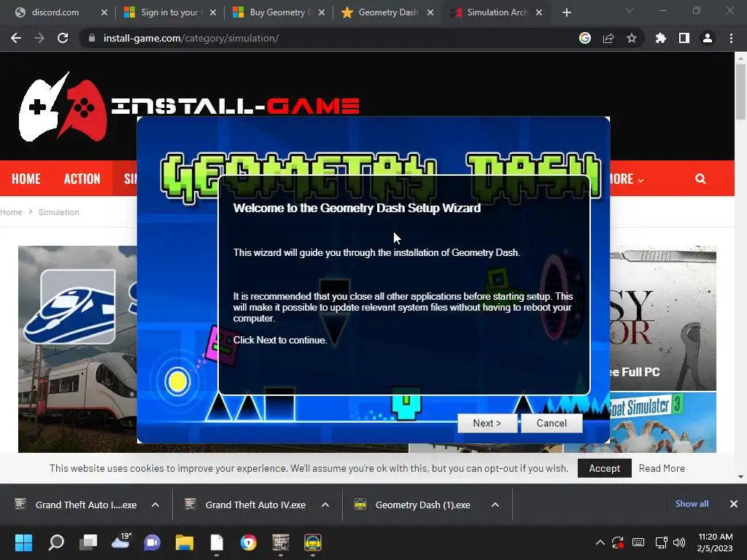Switch to Sign in to your tab
The width and height of the screenshot is (747, 560).
pos(169,12)
